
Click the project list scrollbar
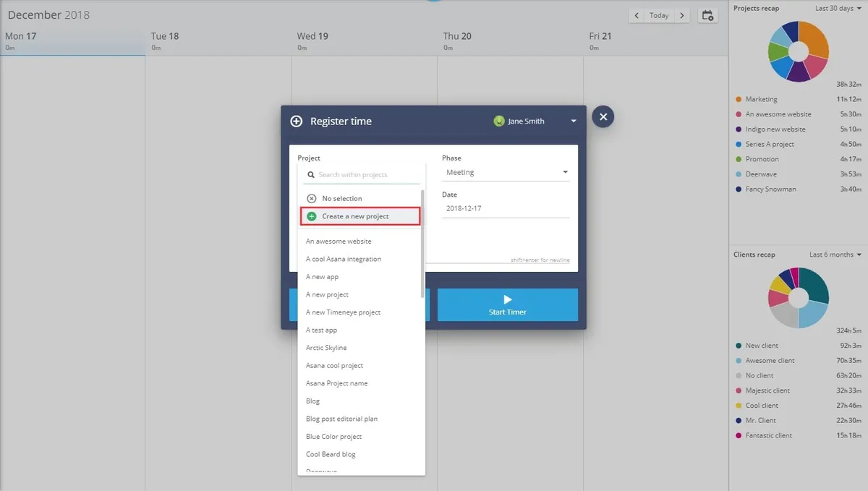click(423, 244)
